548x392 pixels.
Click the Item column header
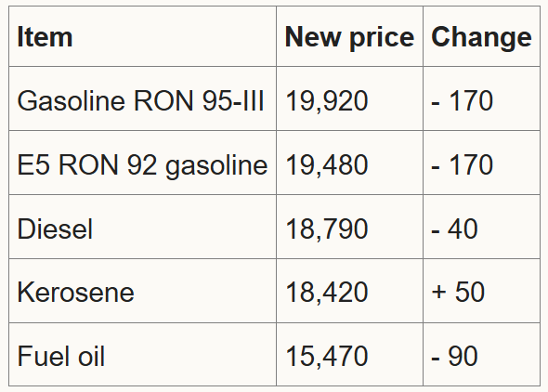point(143,36)
